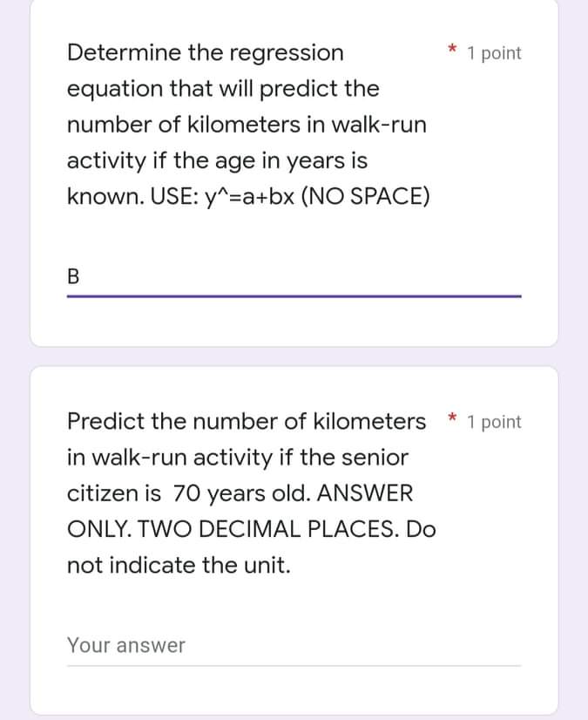
Task: Click the red asterisk beside the regression question
Action: tap(452, 50)
